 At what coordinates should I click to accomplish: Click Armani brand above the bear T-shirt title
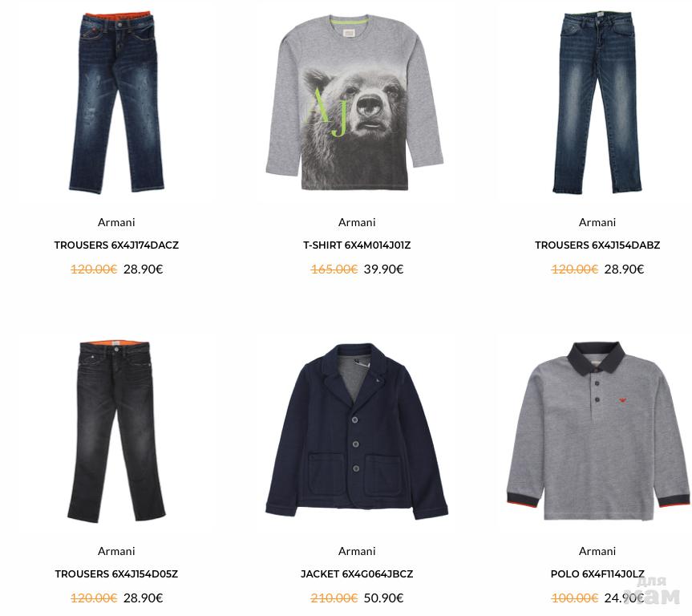357,222
